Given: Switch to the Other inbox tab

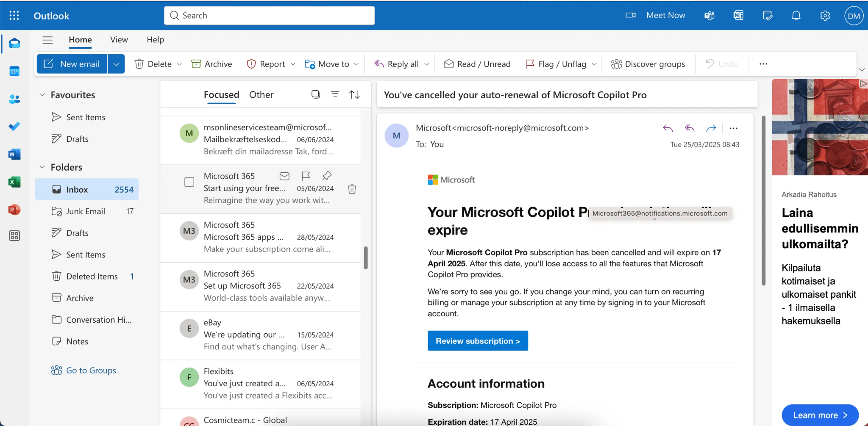Looking at the screenshot, I should [x=261, y=94].
